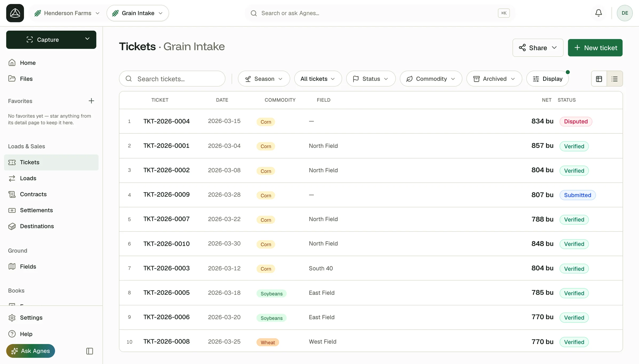Open Fields page
This screenshot has width=639, height=364.
(x=51, y=267)
